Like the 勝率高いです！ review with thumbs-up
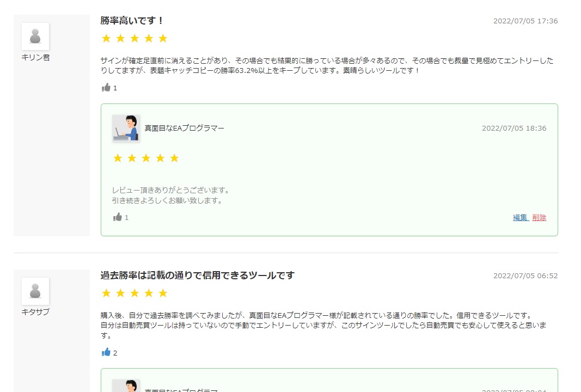The image size is (581, 392). coord(106,88)
